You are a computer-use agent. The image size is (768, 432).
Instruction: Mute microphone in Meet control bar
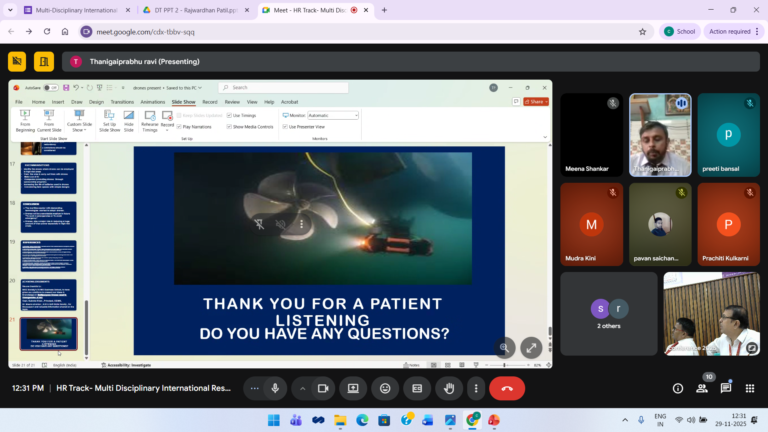[x=275, y=388]
